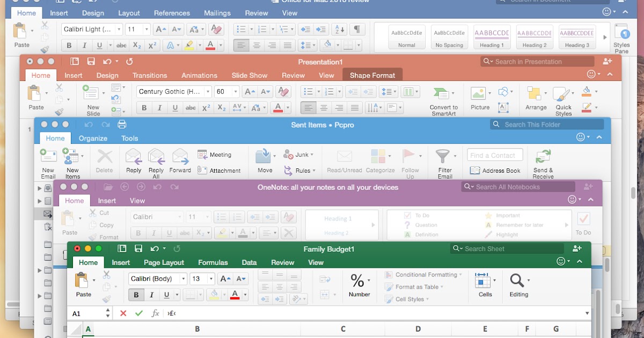Open the Styles Pane in Word
Screen dimensions: 644x338
621,38
